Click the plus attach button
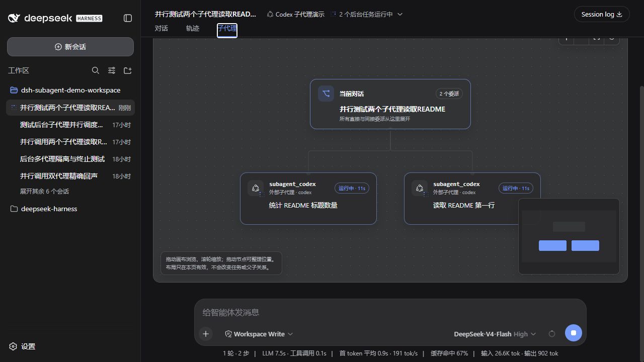 (x=206, y=334)
